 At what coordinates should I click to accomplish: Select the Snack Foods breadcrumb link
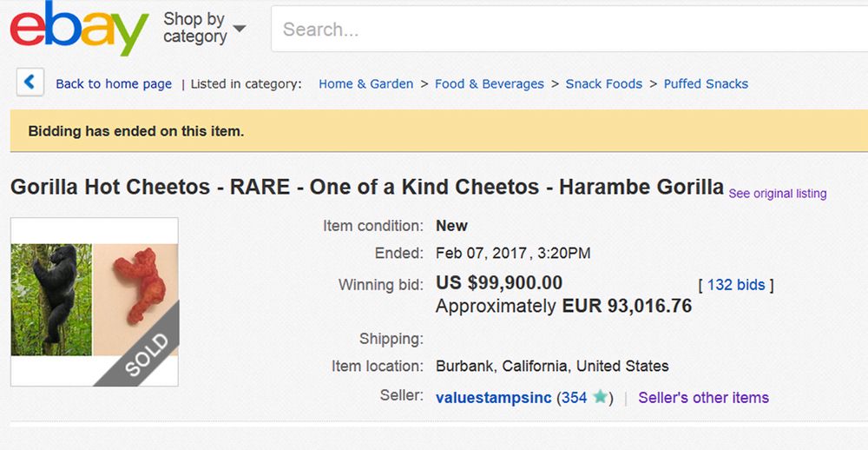[604, 84]
